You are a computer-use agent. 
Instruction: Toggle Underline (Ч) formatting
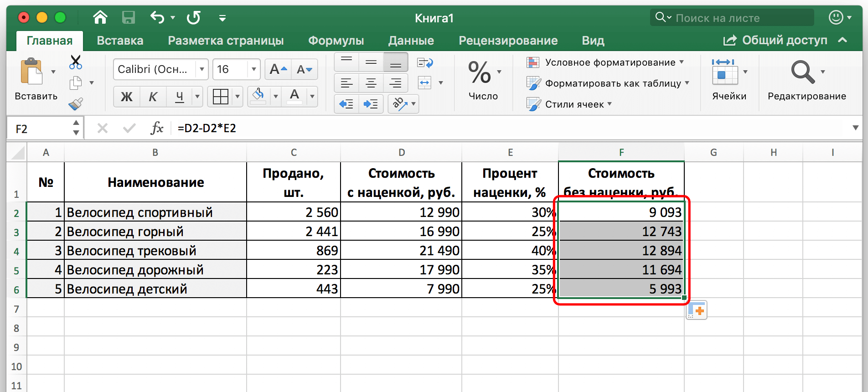click(x=180, y=97)
